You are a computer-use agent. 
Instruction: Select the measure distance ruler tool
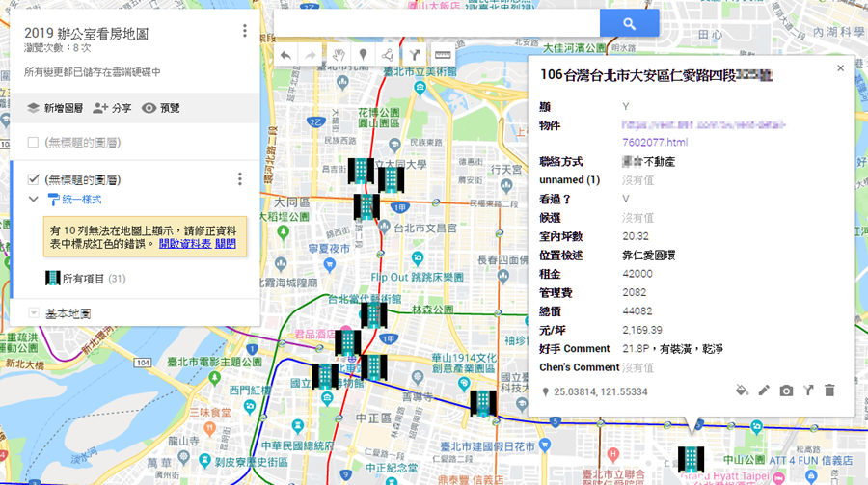point(442,55)
